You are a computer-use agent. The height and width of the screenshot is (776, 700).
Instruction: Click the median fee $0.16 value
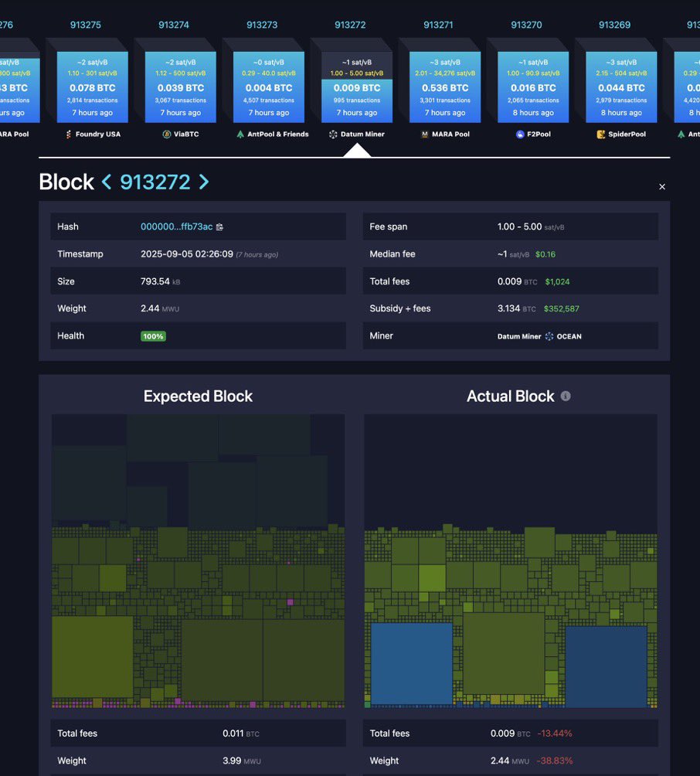(x=545, y=254)
